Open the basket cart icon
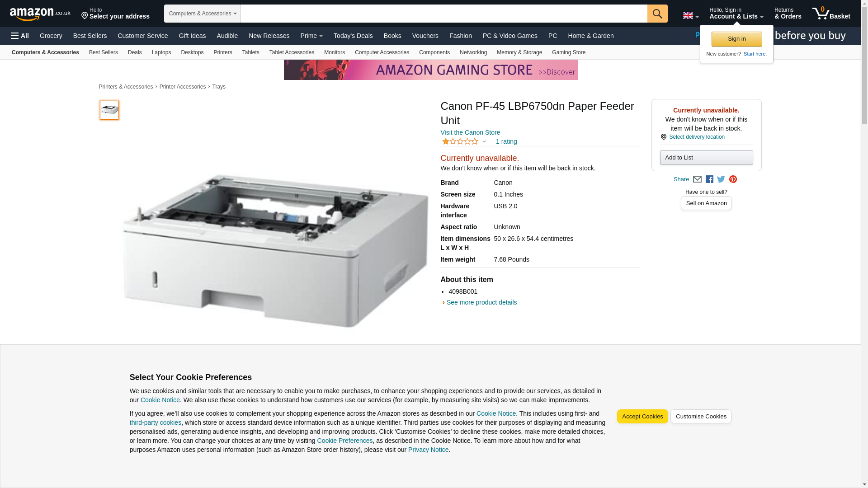This screenshot has width=868, height=488. click(x=831, y=14)
